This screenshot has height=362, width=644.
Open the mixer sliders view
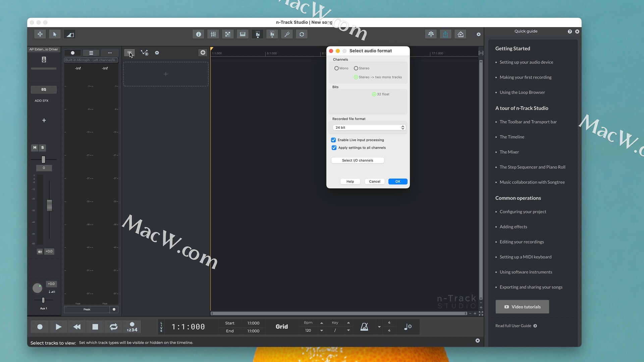click(x=213, y=34)
